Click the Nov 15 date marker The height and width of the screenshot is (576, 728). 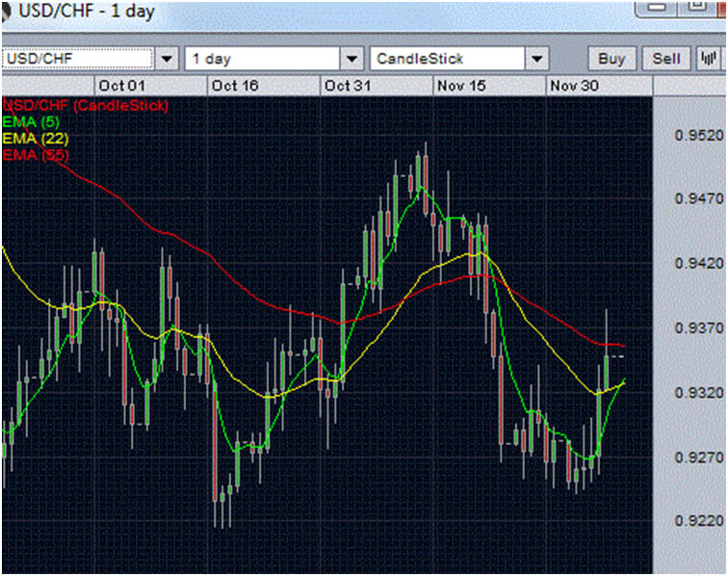(460, 86)
